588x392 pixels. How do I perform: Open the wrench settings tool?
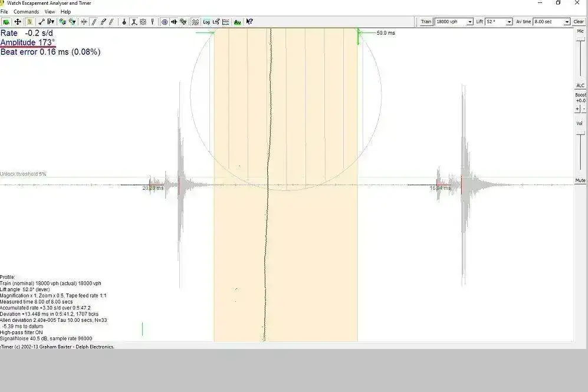tap(41, 22)
